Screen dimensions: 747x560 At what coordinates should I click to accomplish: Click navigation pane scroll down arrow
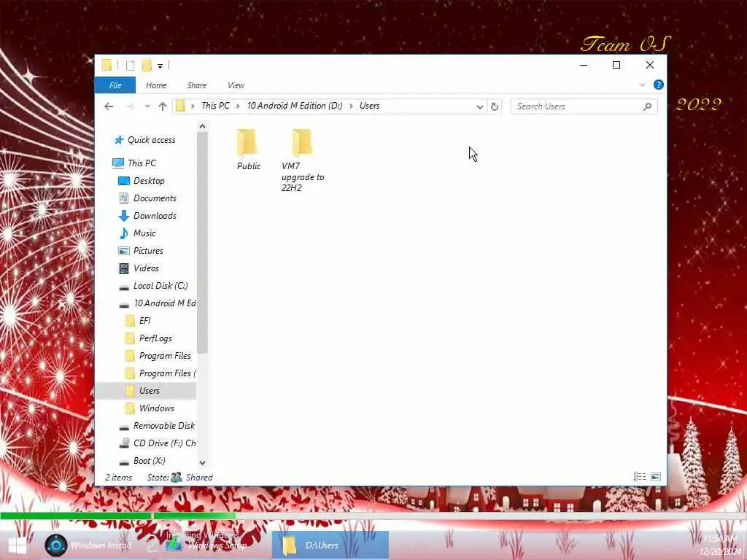click(202, 462)
